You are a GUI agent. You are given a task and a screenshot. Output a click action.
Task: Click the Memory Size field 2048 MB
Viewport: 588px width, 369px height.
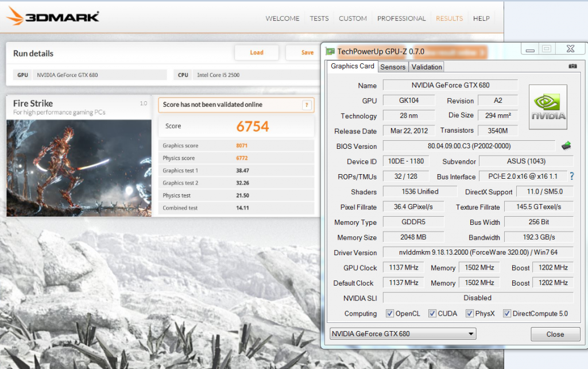413,237
